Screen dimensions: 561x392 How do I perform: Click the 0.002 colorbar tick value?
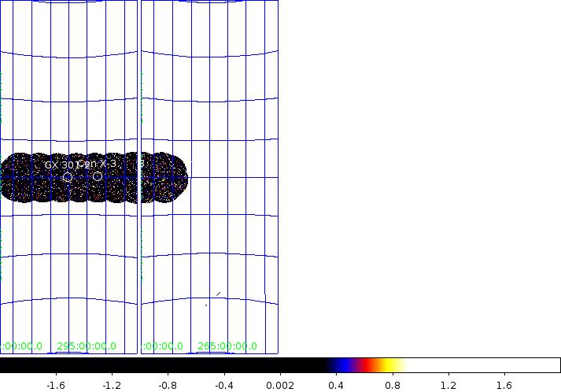pyautogui.click(x=280, y=386)
